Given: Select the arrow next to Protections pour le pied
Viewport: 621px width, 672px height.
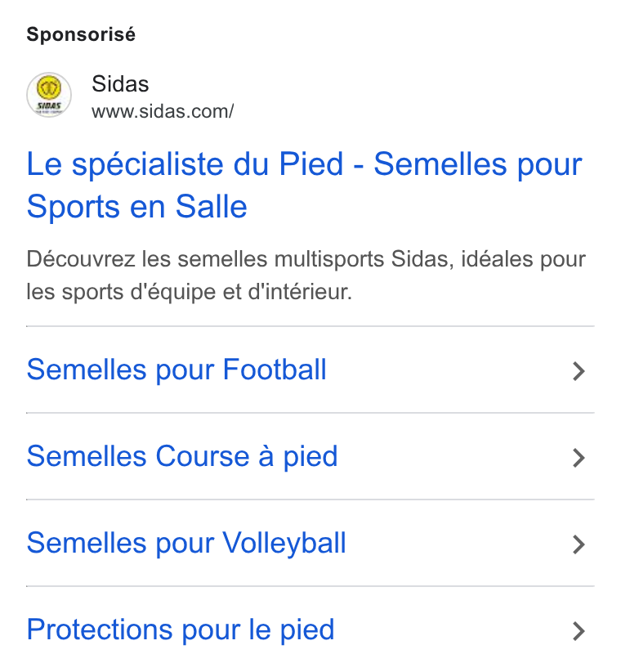Looking at the screenshot, I should (x=579, y=631).
